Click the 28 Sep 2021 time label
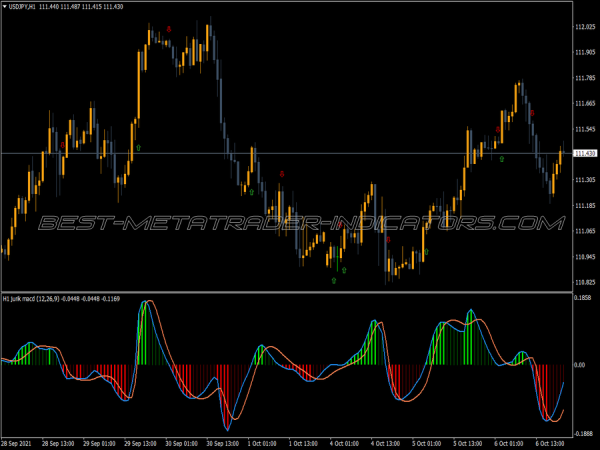The image size is (600, 450). (x=16, y=443)
